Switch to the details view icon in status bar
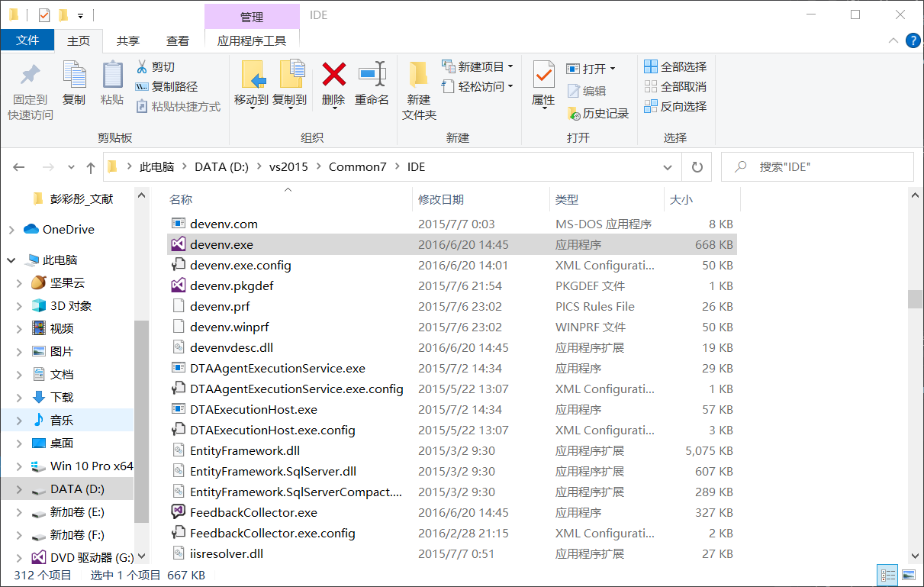924x587 pixels. [889, 575]
